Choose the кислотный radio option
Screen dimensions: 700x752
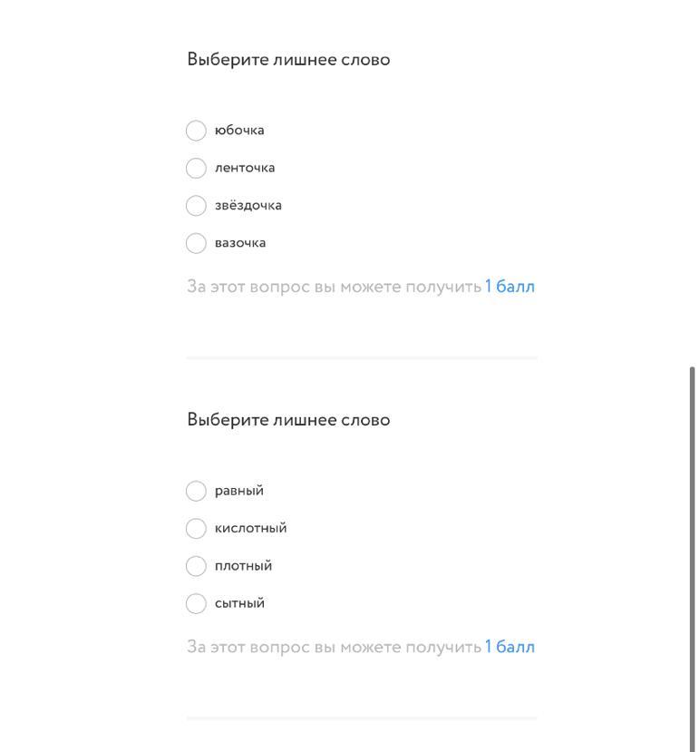tap(196, 529)
